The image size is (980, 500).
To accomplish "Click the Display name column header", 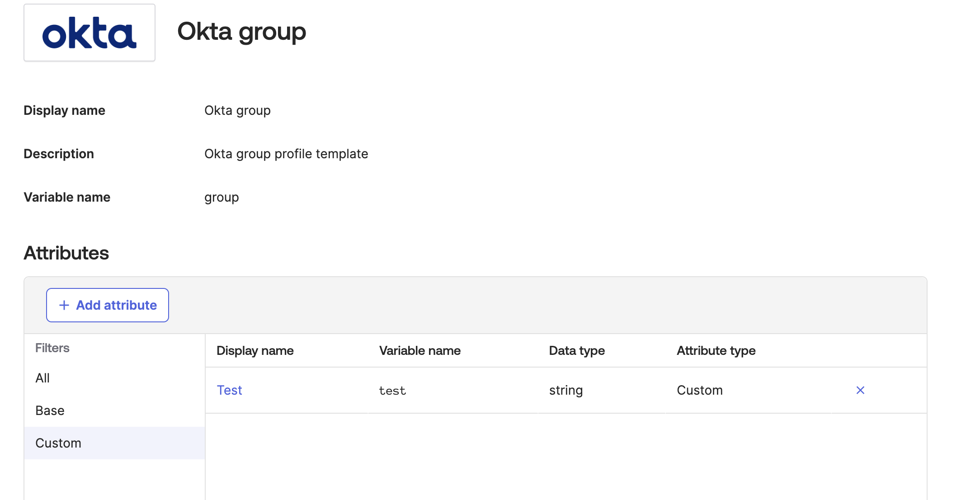I will point(255,351).
